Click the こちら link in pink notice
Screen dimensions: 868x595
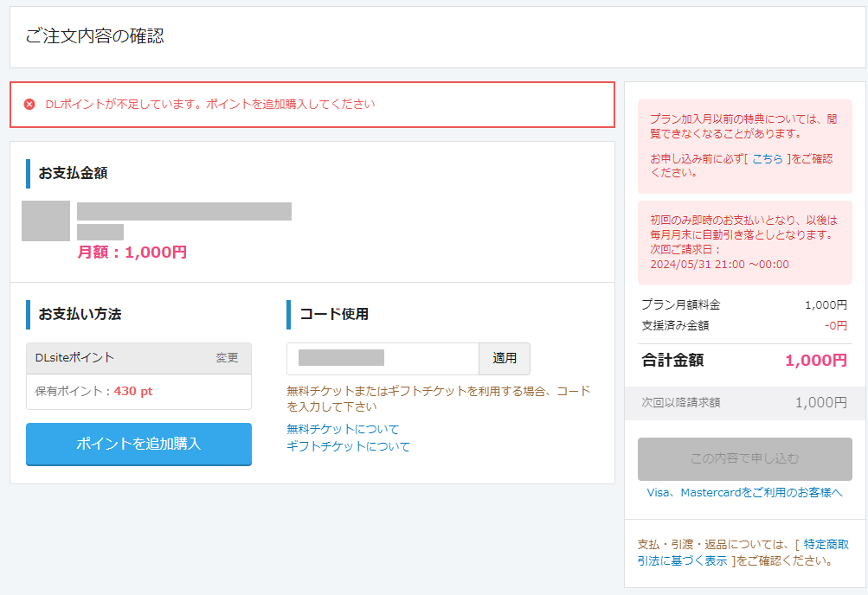pyautogui.click(x=768, y=159)
